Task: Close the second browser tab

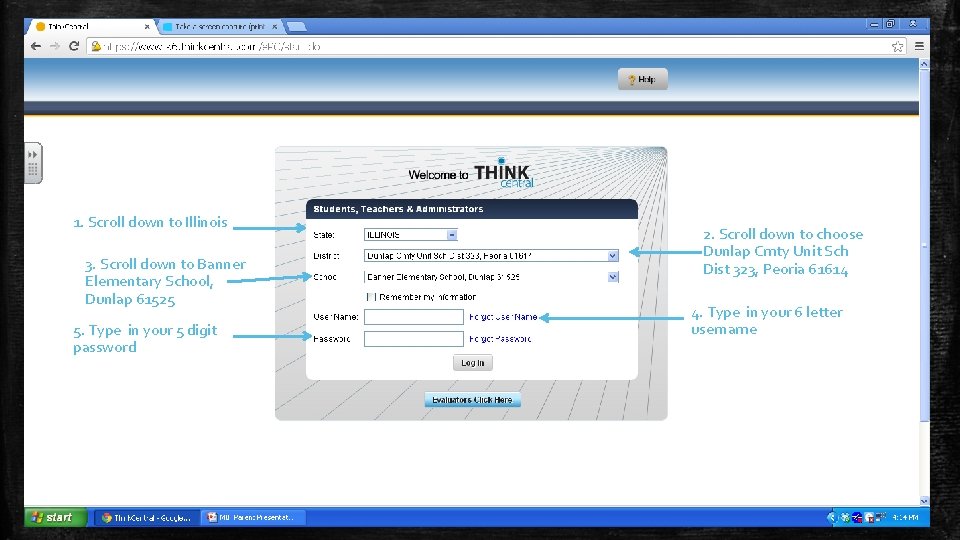Action: tap(274, 26)
